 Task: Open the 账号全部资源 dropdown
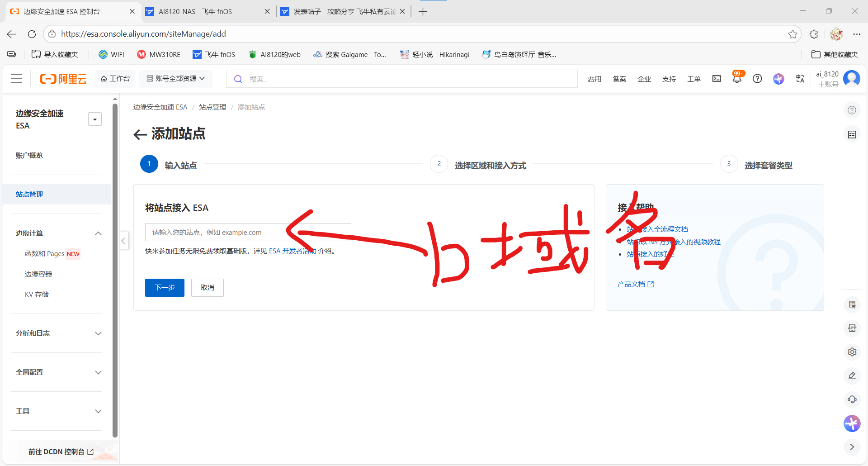tap(175, 78)
